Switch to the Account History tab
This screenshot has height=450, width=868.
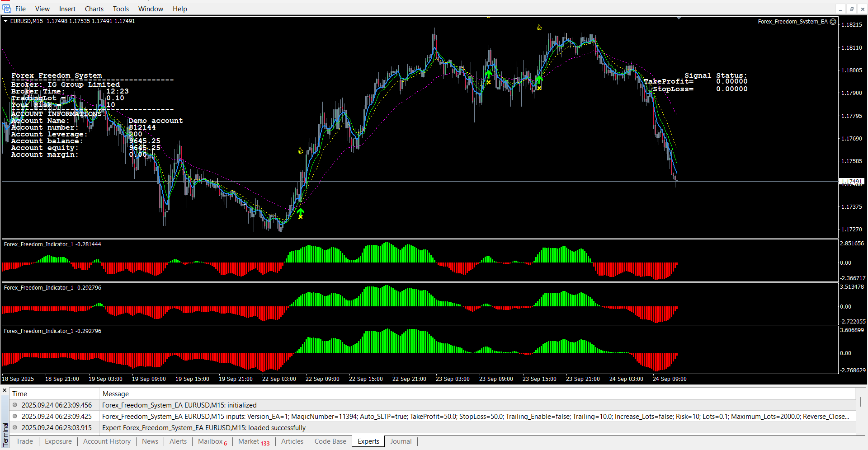[107, 441]
